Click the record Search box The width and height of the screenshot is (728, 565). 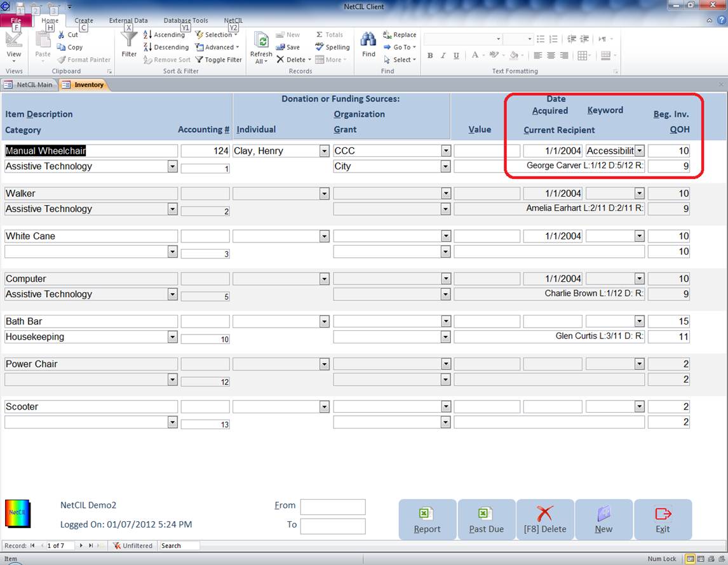point(179,545)
